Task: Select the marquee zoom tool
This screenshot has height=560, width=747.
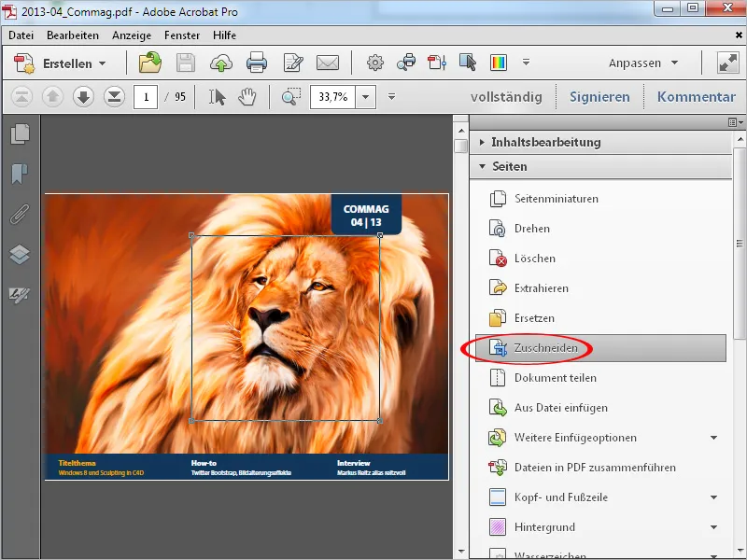Action: [x=291, y=97]
